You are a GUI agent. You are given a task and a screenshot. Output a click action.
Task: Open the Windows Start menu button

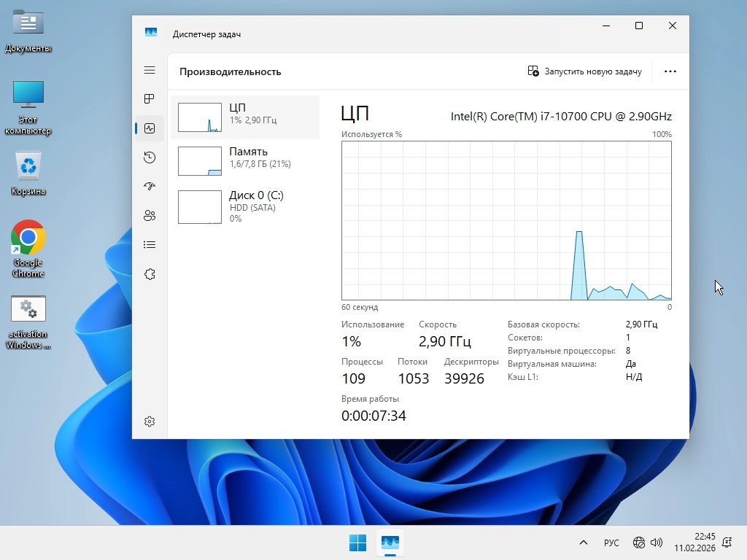coord(357,542)
